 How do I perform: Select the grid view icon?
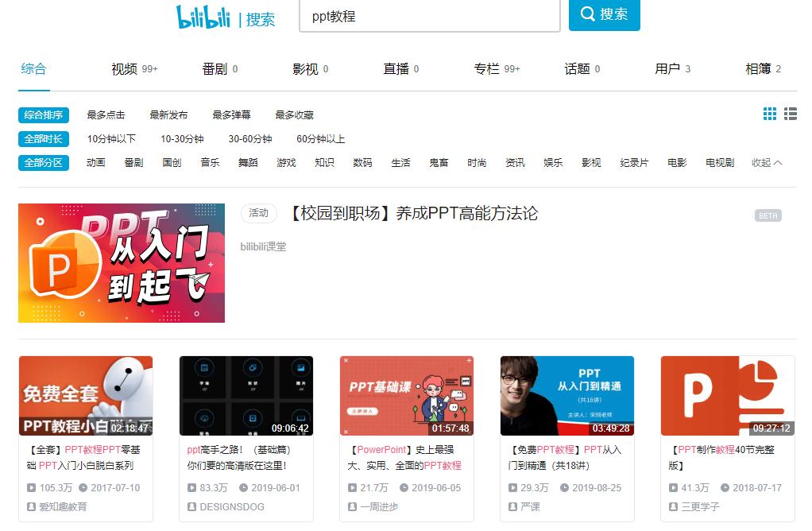coord(769,114)
